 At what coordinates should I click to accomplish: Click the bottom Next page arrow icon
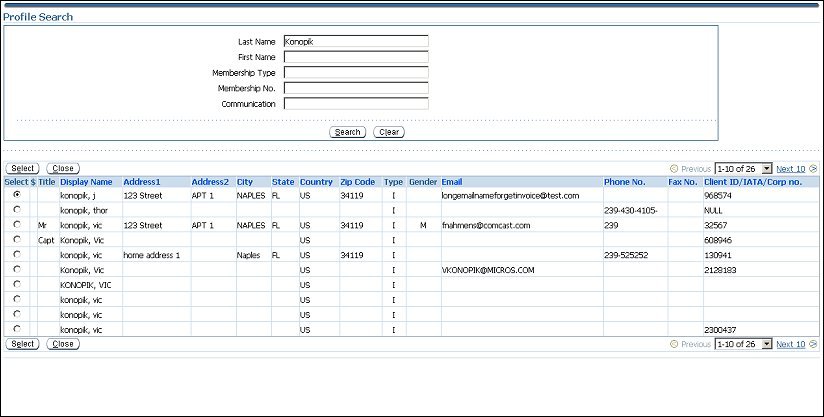click(x=813, y=344)
